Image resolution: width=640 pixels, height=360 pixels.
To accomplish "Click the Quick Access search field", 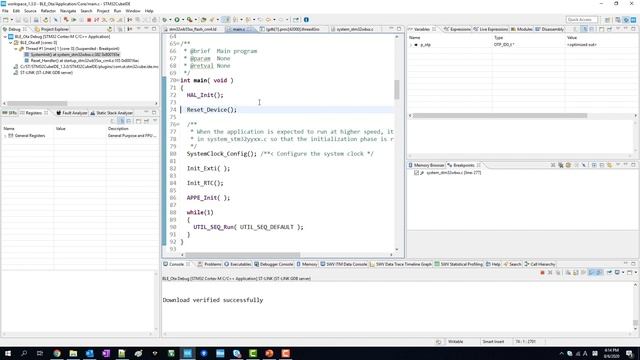I will coord(582,20).
